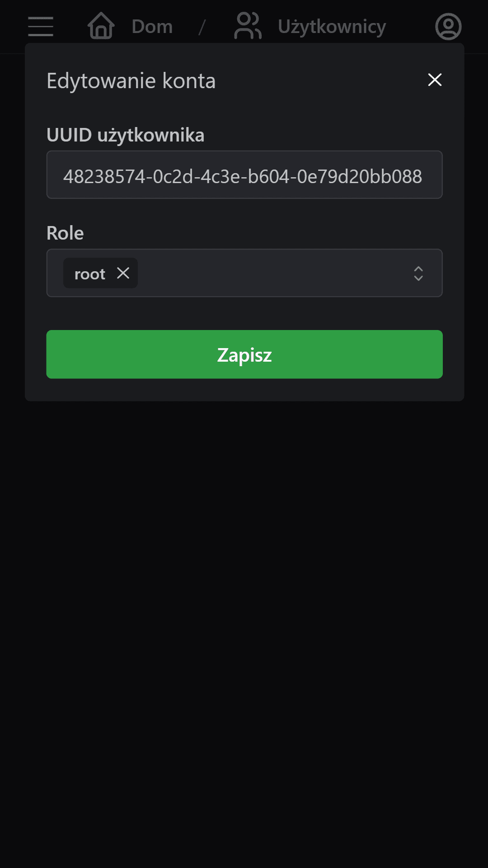488x868 pixels.
Task: Click the root tag inside the Role field
Action: click(x=90, y=273)
